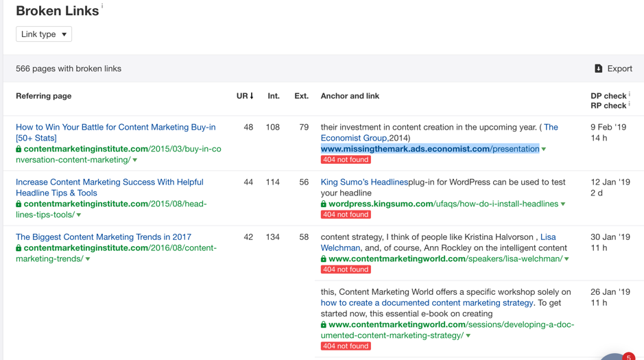Screen dimensions: 644x360
Task: Open 'Increase Content Marketing Success' page link
Action: pyautogui.click(x=110, y=188)
